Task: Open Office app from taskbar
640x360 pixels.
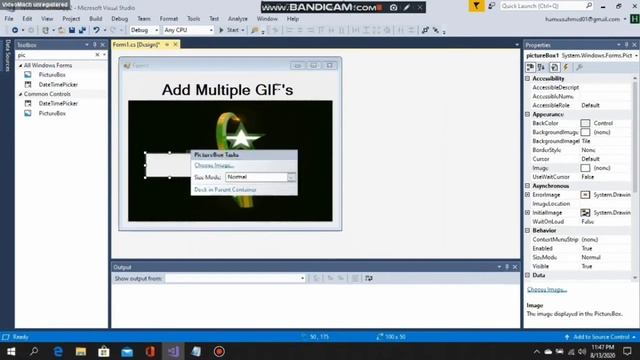Action: tap(150, 351)
